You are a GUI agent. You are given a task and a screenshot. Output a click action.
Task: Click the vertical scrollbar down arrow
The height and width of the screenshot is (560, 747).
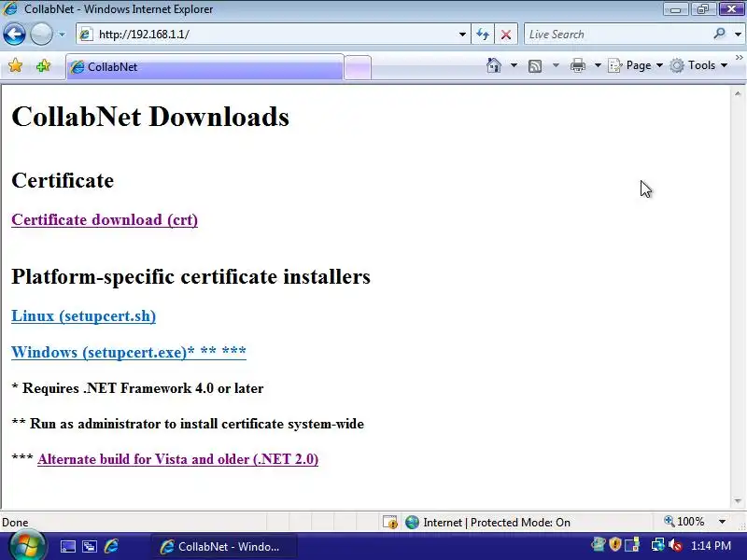pyautogui.click(x=738, y=501)
